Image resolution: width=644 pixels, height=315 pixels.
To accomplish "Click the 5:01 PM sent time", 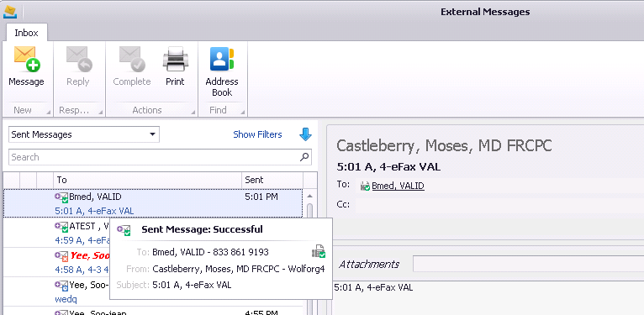I will tap(261, 197).
